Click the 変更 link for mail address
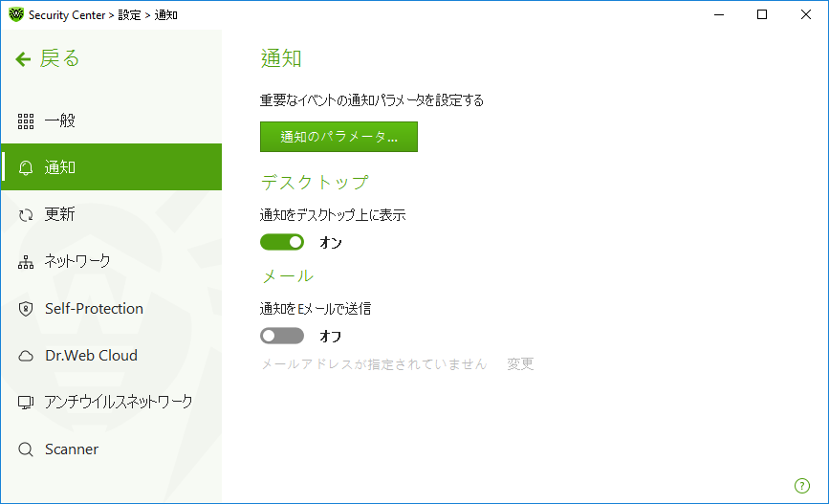829x504 pixels. [520, 363]
